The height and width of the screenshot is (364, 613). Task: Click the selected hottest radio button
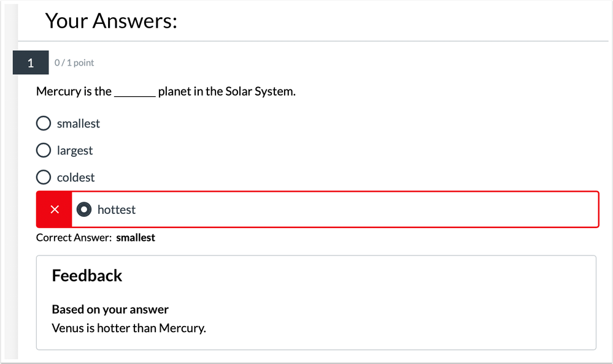pos(84,210)
